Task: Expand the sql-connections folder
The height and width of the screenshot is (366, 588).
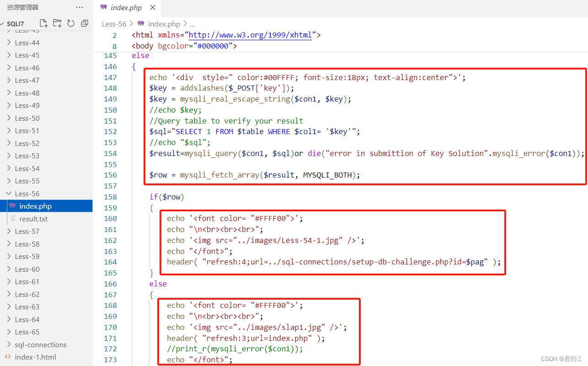Action: (46, 344)
